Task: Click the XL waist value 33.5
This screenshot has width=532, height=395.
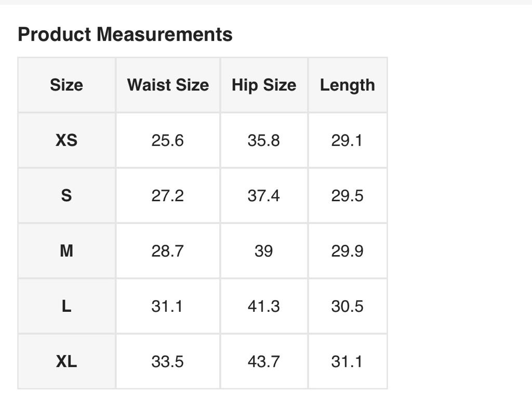Action: (167, 361)
